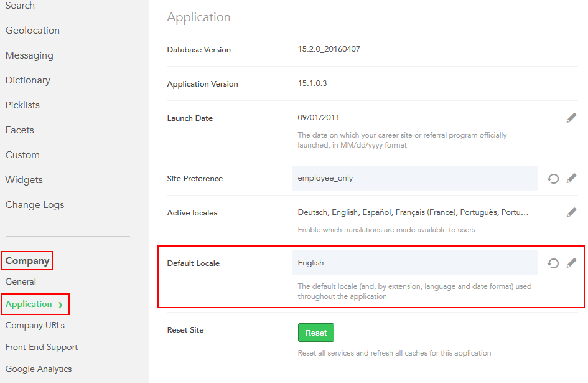Click the Default Locale pencil edit icon

[571, 263]
